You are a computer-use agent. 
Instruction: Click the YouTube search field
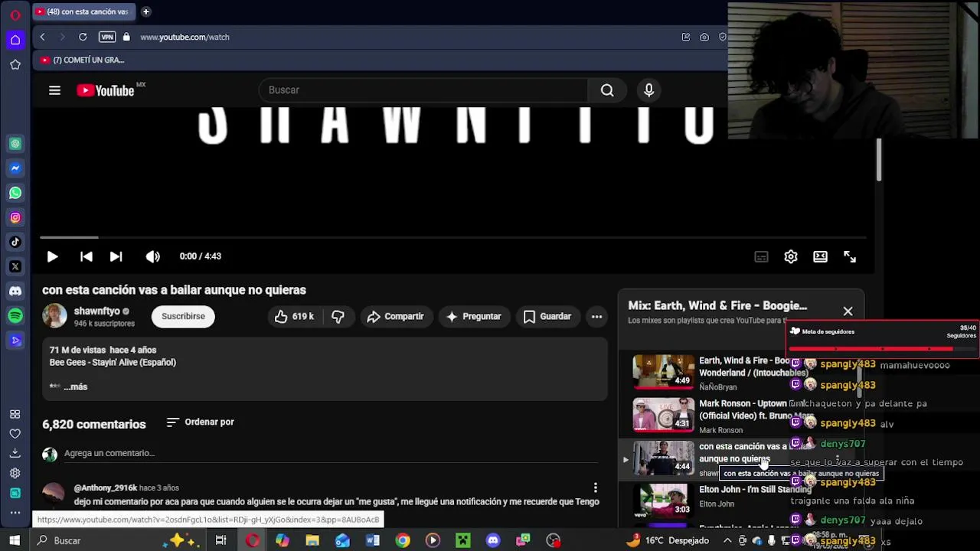coord(423,90)
